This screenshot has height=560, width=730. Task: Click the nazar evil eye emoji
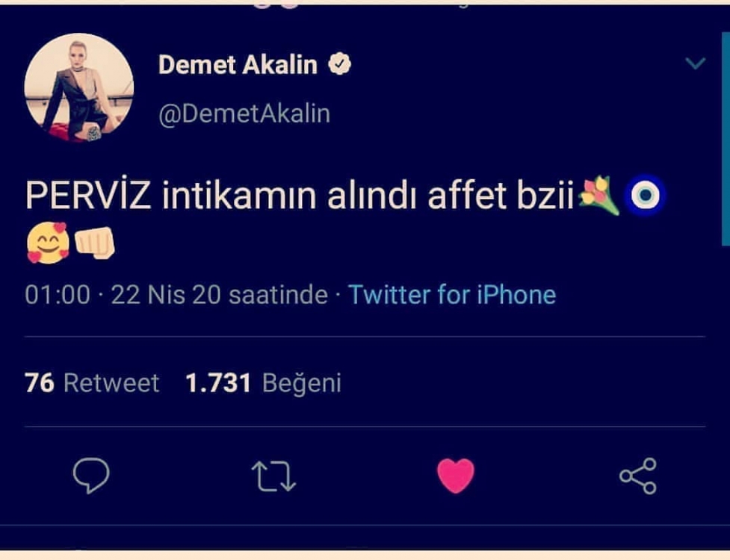(645, 196)
